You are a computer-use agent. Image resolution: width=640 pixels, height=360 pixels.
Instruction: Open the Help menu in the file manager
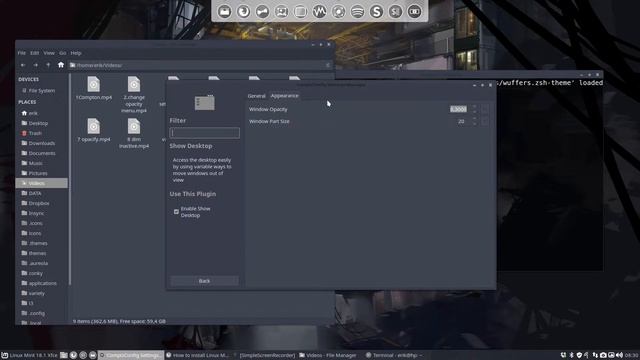[76, 53]
